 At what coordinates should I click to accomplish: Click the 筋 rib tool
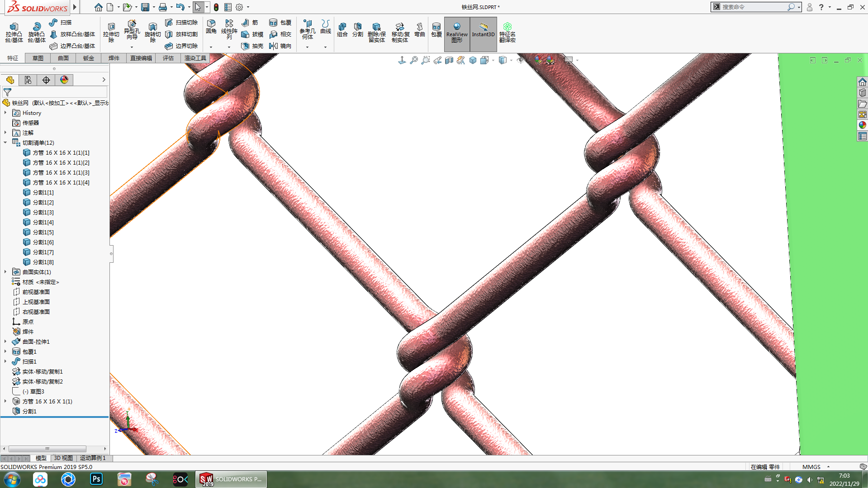click(250, 23)
